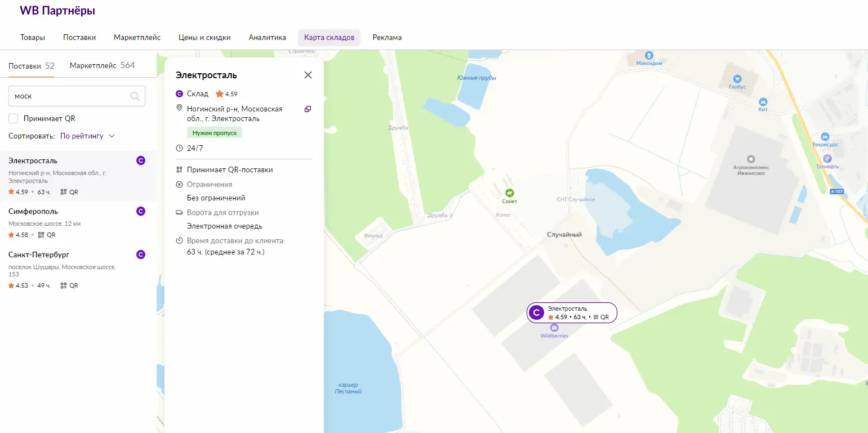Click the Дружба-3 map label

pos(440,215)
